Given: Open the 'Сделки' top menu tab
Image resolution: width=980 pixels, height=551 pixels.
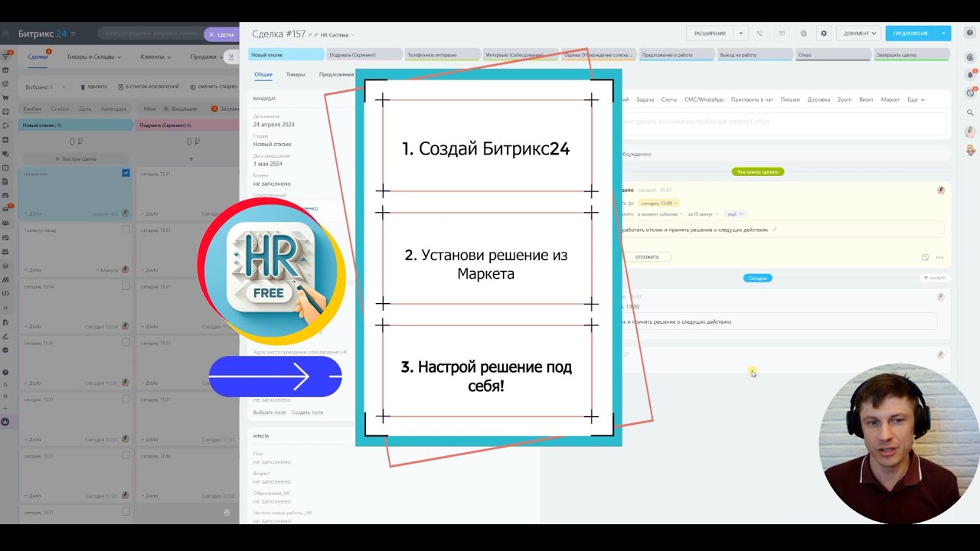Looking at the screenshot, I should point(38,57).
